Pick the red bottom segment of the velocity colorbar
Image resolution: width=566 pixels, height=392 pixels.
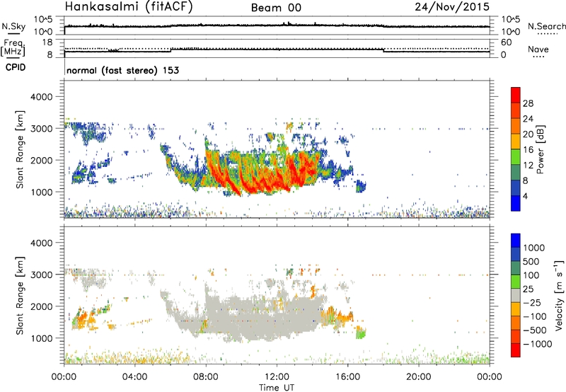coord(516,350)
